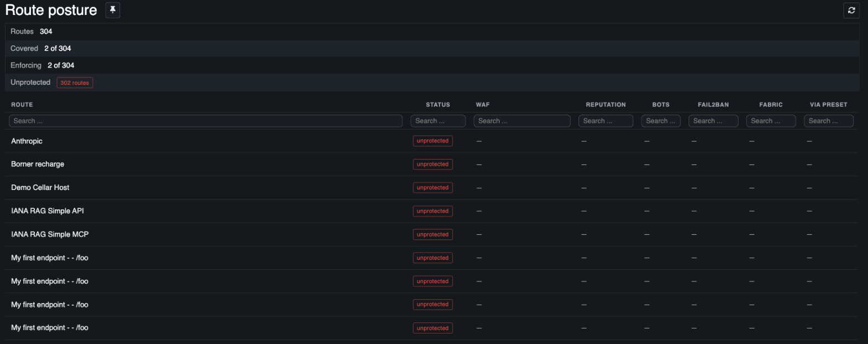Viewport: 868px width, 344px height.
Task: Sort by the VIA PRESET column header
Action: click(829, 105)
